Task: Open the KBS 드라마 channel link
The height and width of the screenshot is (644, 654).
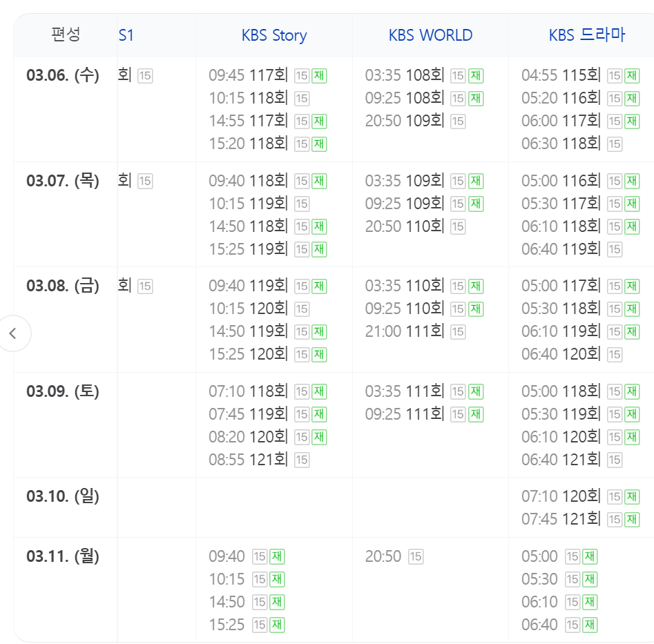Action: (587, 35)
